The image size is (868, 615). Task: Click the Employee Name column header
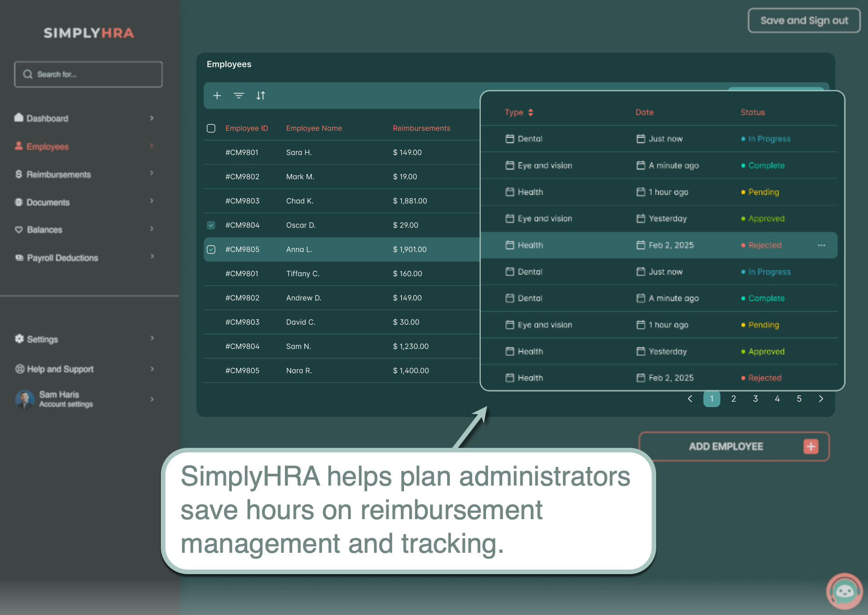314,128
